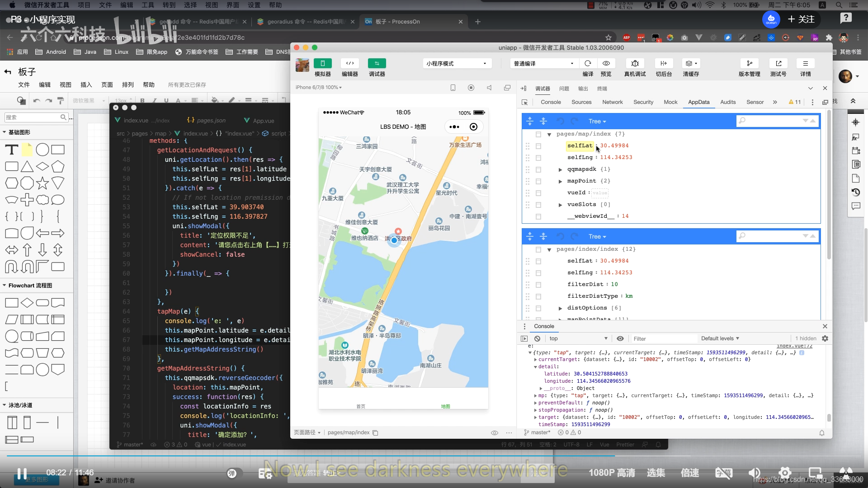Check the filterDist row checkbox
Image resolution: width=868 pixels, height=488 pixels.
(538, 285)
